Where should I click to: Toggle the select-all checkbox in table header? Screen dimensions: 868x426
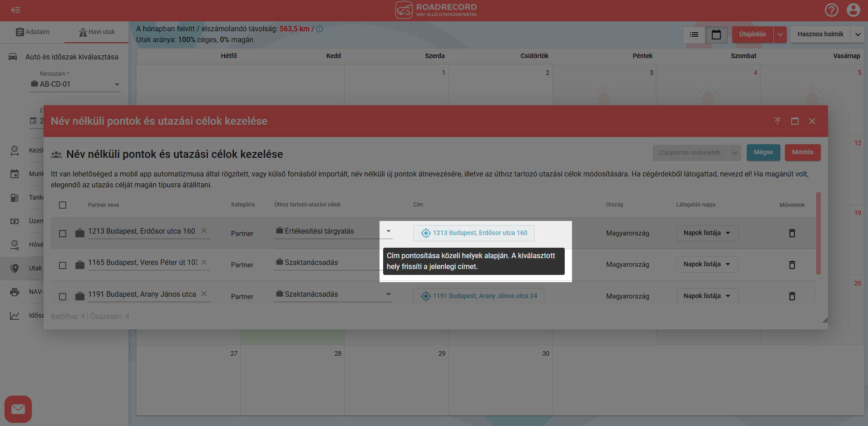63,205
